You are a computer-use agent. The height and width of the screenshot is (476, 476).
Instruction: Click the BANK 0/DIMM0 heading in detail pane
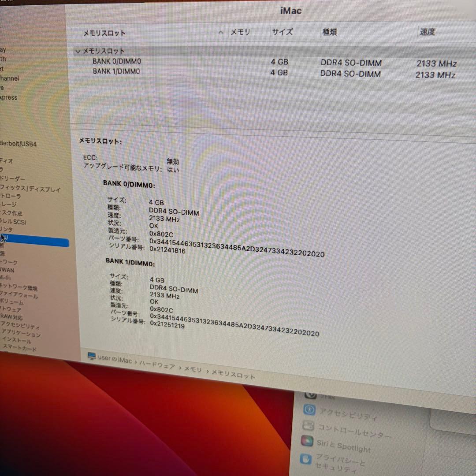click(x=129, y=184)
